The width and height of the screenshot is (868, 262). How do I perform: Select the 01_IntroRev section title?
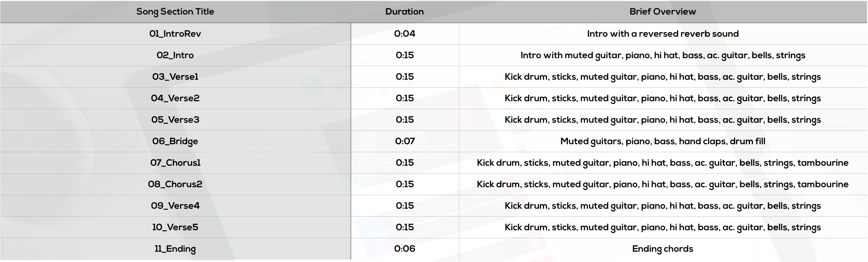click(x=175, y=34)
